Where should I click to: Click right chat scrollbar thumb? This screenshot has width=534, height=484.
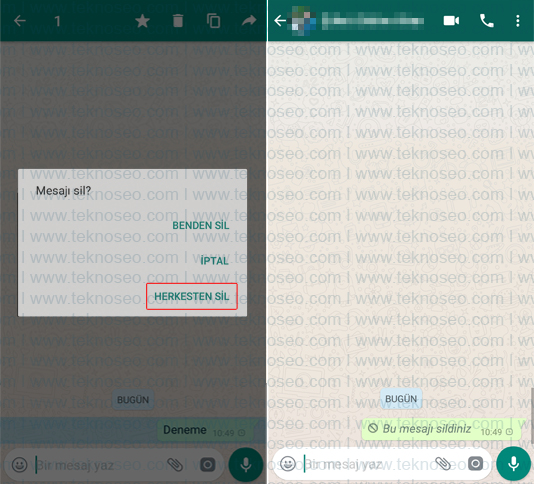[x=533, y=416]
